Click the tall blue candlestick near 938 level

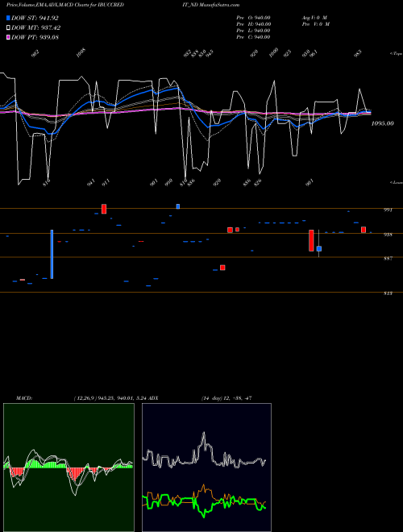click(x=52, y=255)
